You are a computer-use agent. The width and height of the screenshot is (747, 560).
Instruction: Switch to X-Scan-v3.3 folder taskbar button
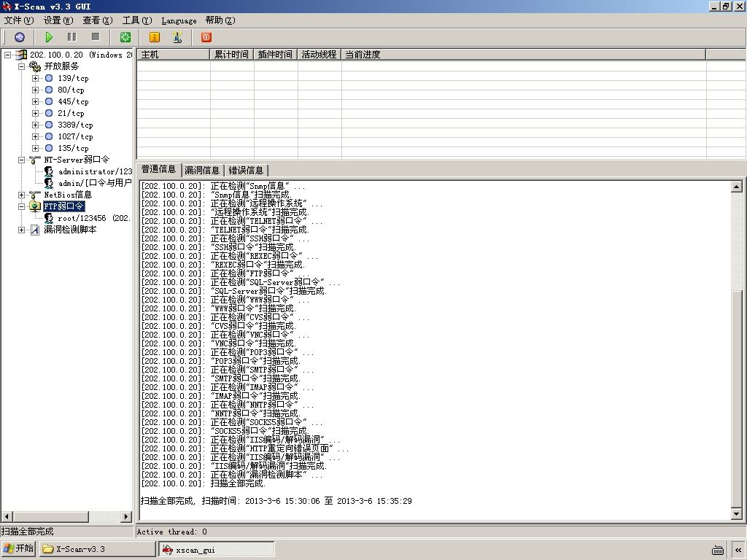tap(97, 549)
